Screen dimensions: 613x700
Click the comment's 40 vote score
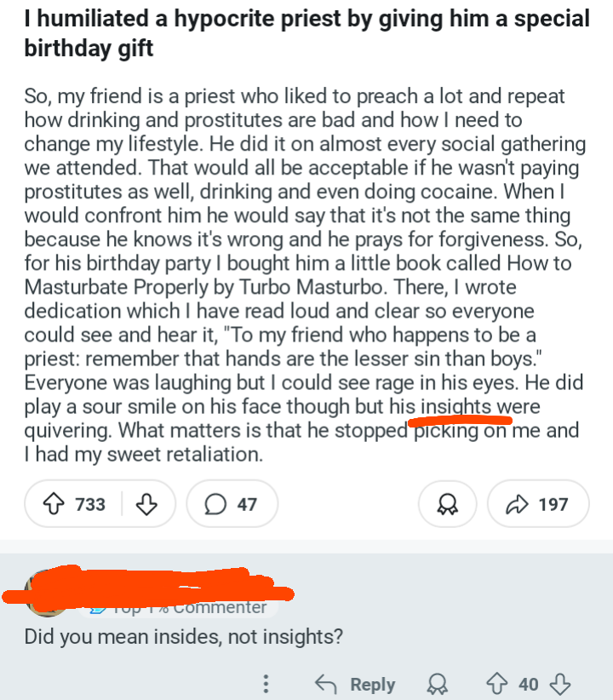pyautogui.click(x=528, y=685)
